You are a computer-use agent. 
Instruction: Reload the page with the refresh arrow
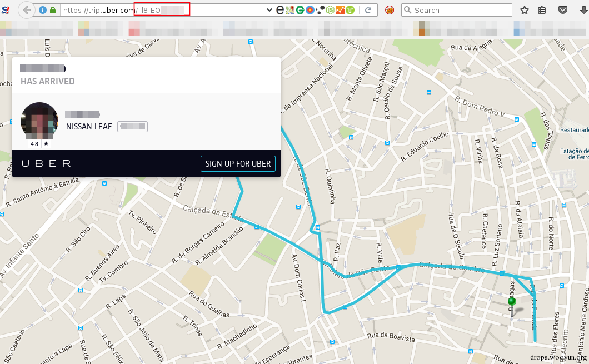click(368, 10)
